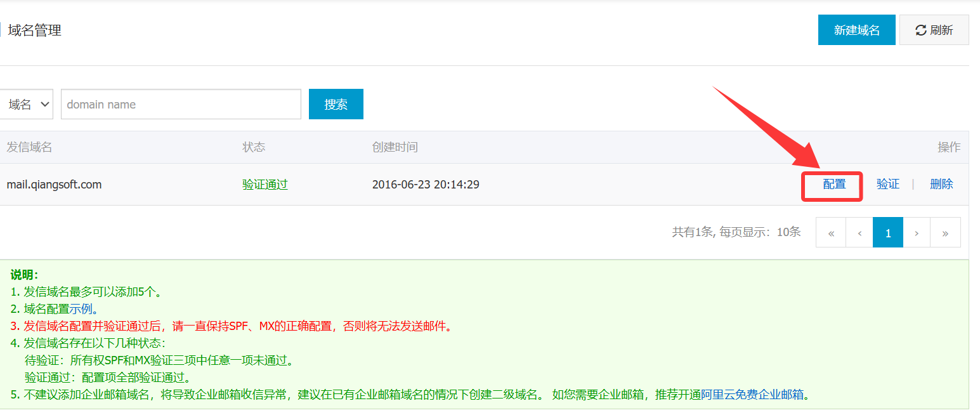The image size is (980, 415).
Task: Focus the domain name search field
Action: [x=181, y=104]
